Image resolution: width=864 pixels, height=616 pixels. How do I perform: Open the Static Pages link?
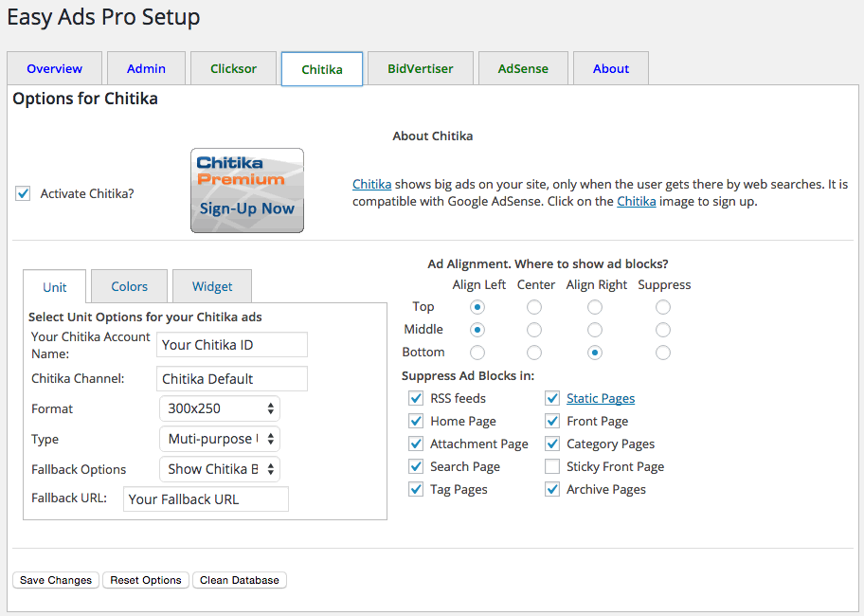point(601,398)
